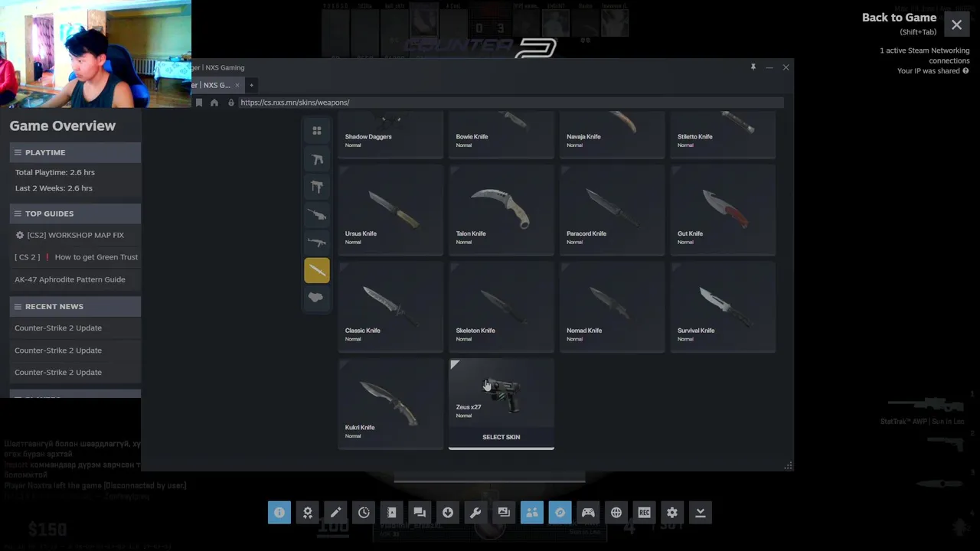Click the REC recording icon
The width and height of the screenshot is (980, 551).
[x=644, y=513]
